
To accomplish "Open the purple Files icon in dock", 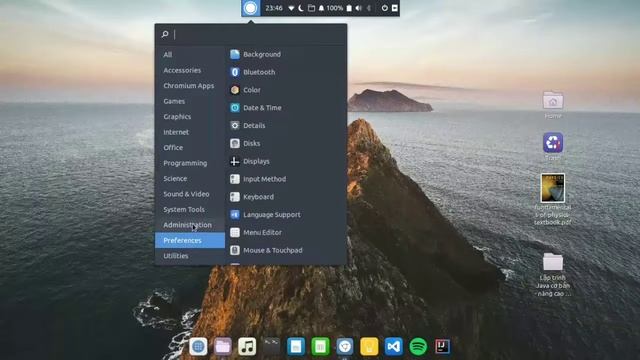I will pyautogui.click(x=223, y=347).
